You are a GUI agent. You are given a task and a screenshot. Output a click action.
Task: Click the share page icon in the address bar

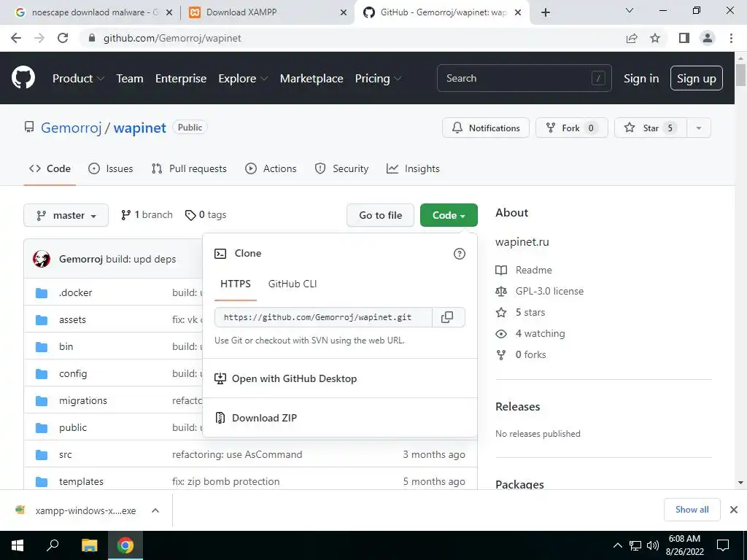(632, 38)
